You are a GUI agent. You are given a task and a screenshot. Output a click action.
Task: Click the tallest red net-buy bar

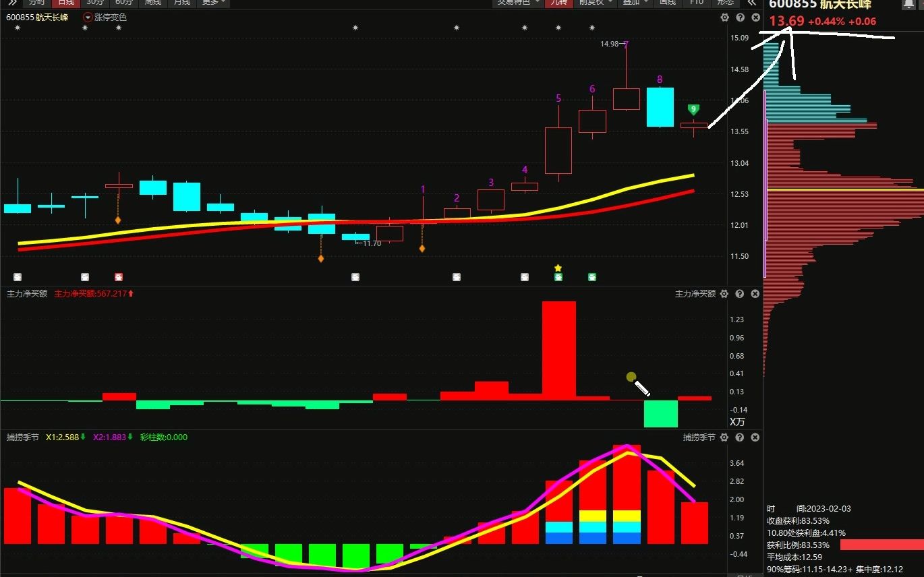pyautogui.click(x=559, y=351)
